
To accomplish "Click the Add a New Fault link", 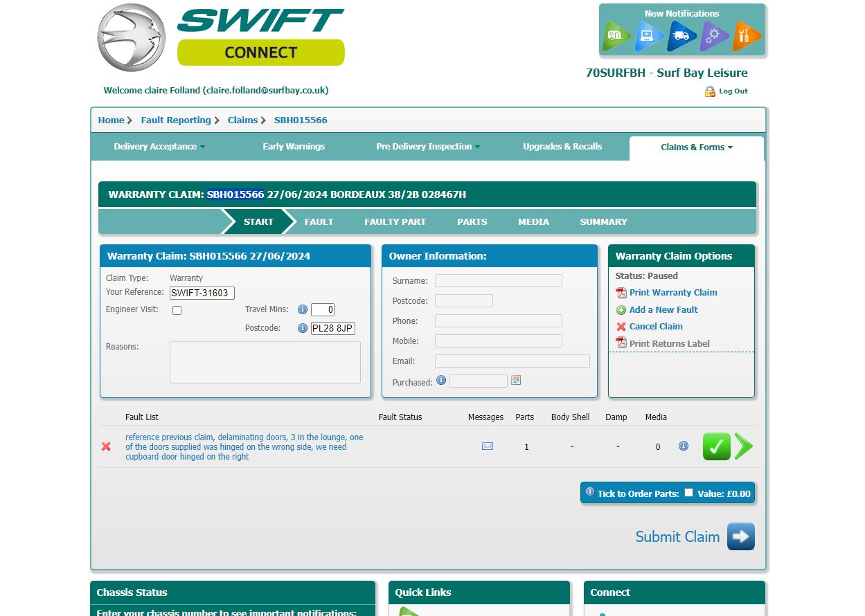I will [x=663, y=310].
